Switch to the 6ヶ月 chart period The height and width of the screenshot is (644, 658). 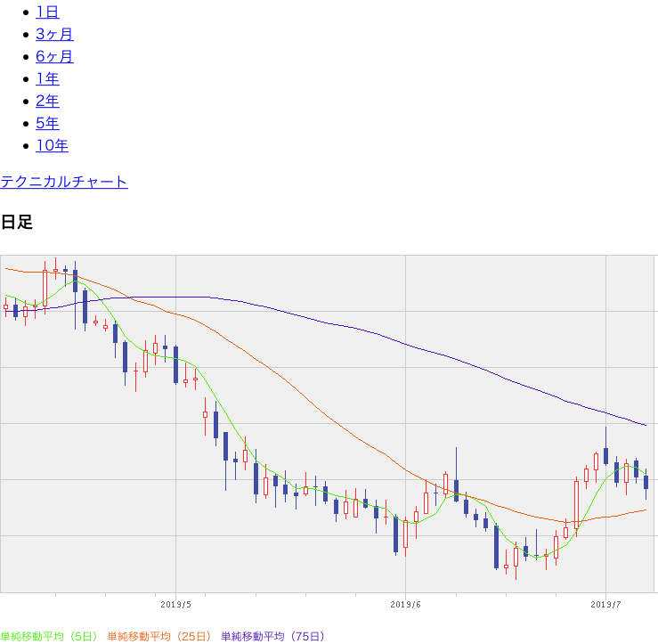click(54, 57)
